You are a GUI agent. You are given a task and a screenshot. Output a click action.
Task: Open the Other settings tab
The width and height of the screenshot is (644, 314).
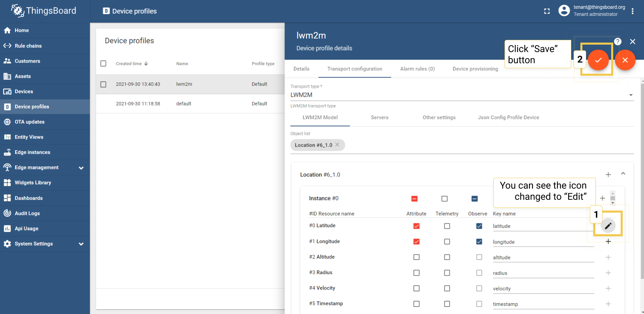[439, 117]
